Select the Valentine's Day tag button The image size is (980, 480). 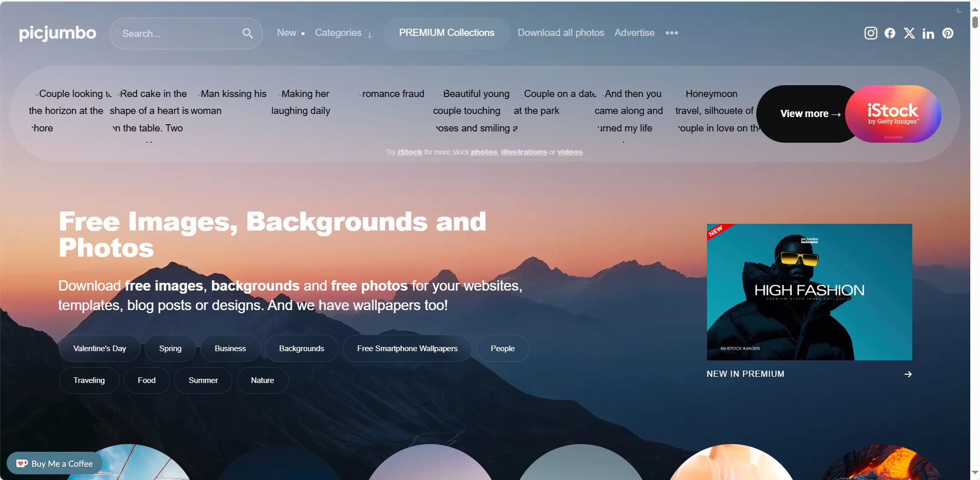[x=100, y=349]
